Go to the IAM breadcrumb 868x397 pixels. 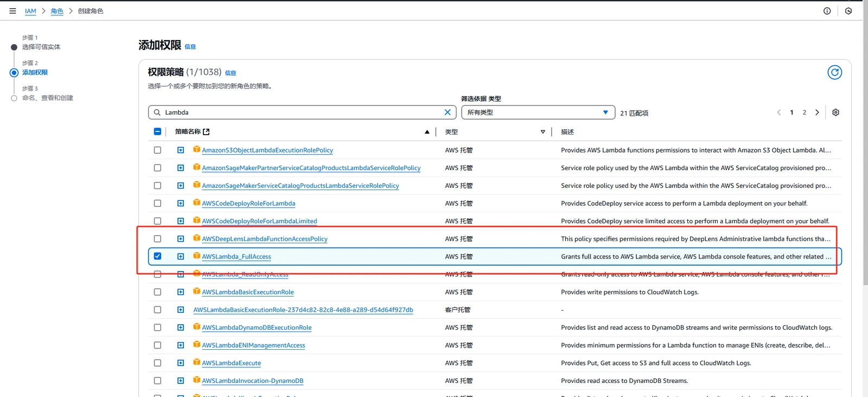click(x=30, y=11)
